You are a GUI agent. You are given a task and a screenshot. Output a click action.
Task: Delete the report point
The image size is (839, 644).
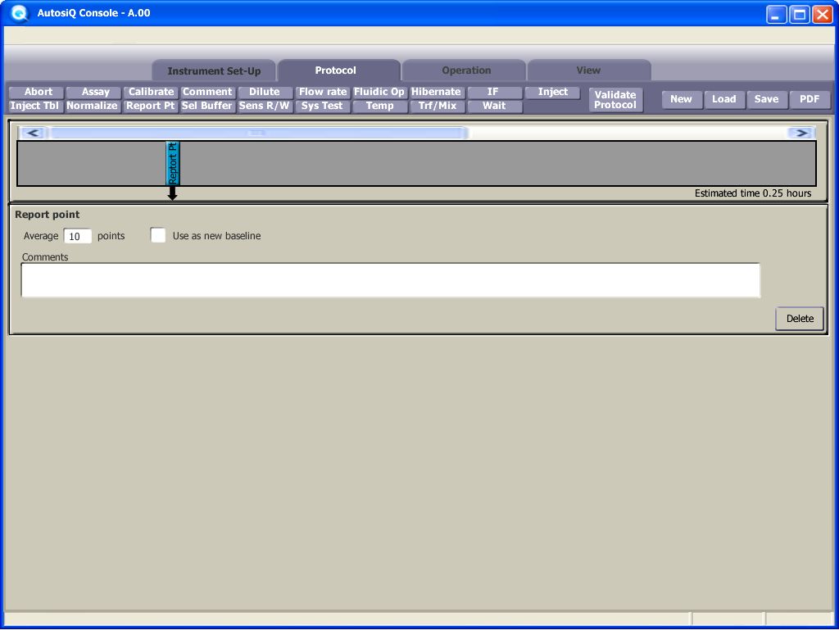coord(800,318)
